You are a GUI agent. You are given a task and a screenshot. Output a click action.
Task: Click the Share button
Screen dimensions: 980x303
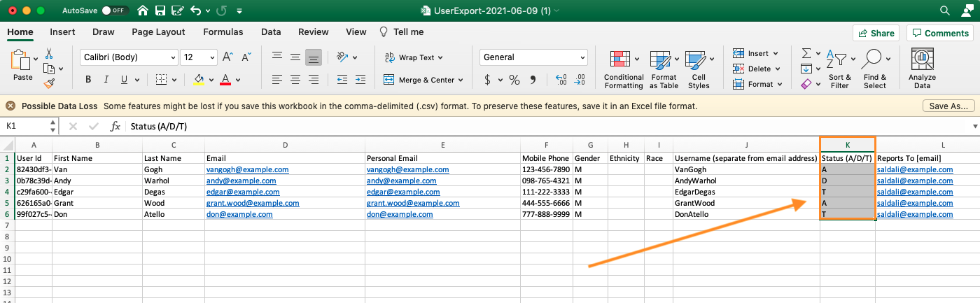[876, 33]
